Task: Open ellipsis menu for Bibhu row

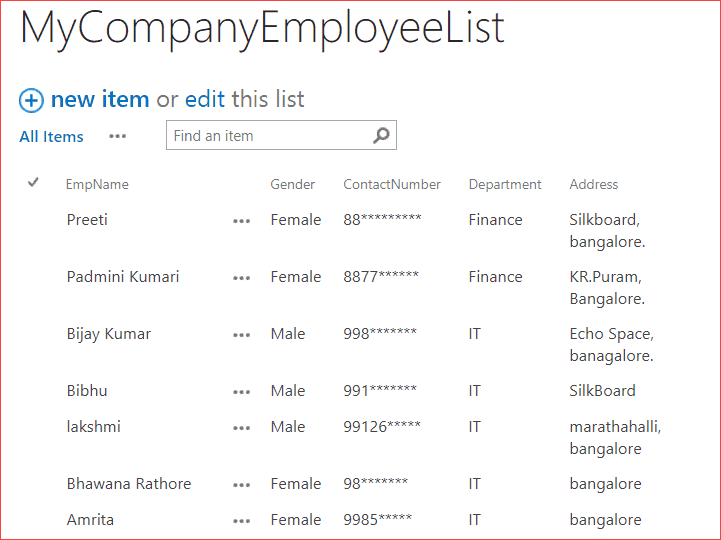Action: pos(241,392)
